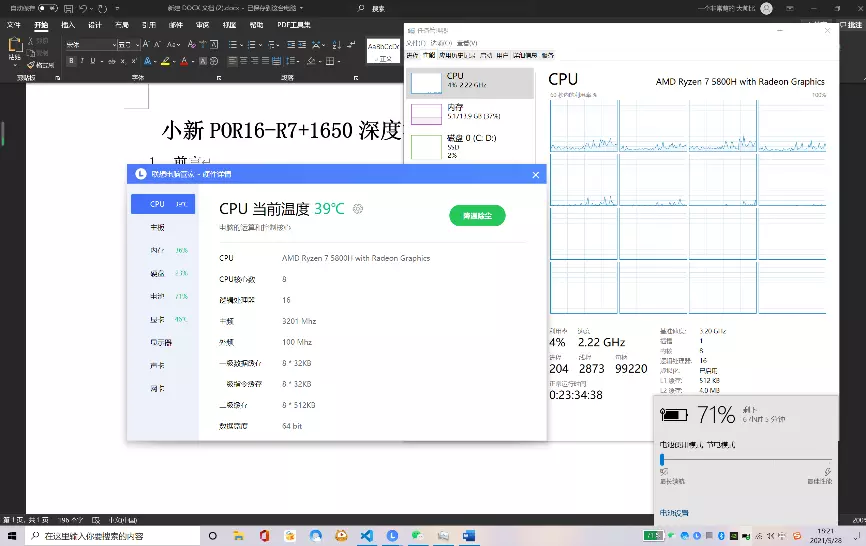Open the PDF工具集 ribbon tab
Image resolution: width=866 pixels, height=546 pixels.
click(294, 25)
